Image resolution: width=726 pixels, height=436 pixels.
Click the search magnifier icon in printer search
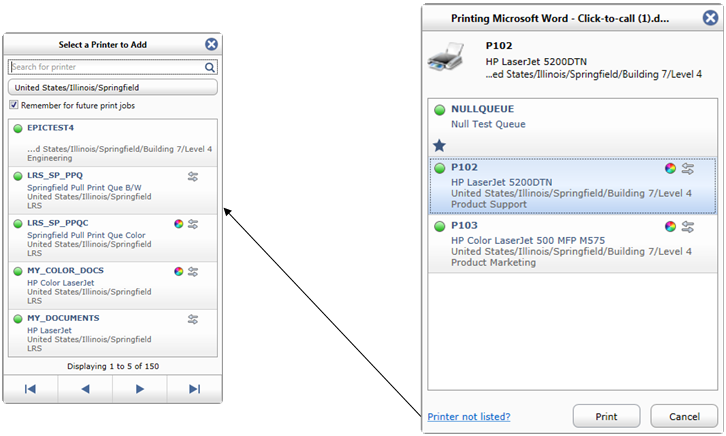tap(210, 67)
